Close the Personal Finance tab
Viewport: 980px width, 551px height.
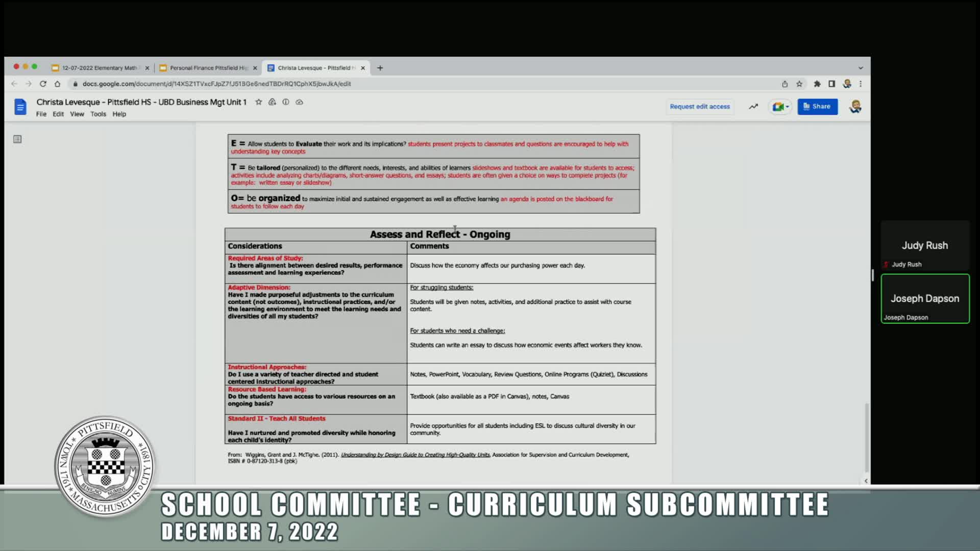pos(255,68)
